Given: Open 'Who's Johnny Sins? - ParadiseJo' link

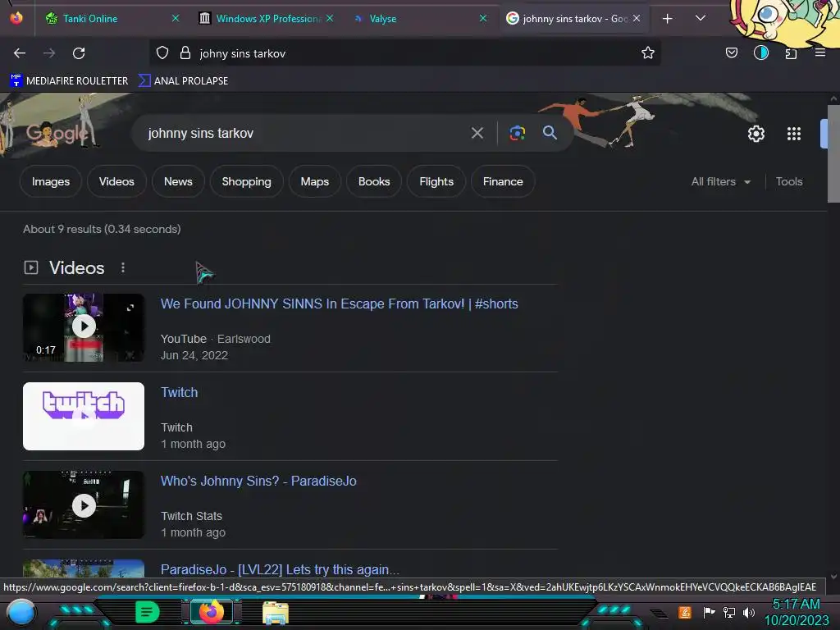Looking at the screenshot, I should [x=258, y=481].
